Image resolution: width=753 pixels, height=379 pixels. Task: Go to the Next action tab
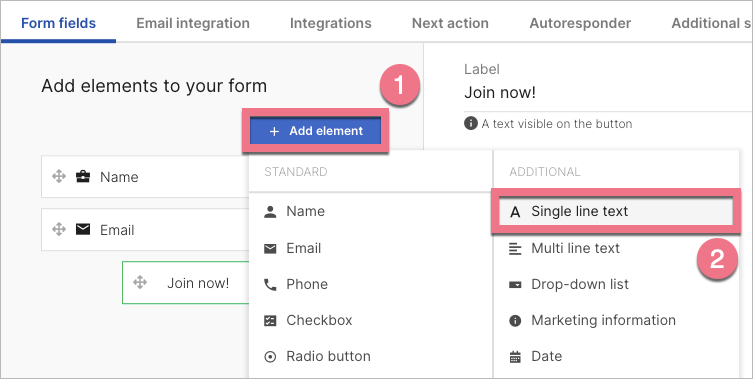point(450,23)
